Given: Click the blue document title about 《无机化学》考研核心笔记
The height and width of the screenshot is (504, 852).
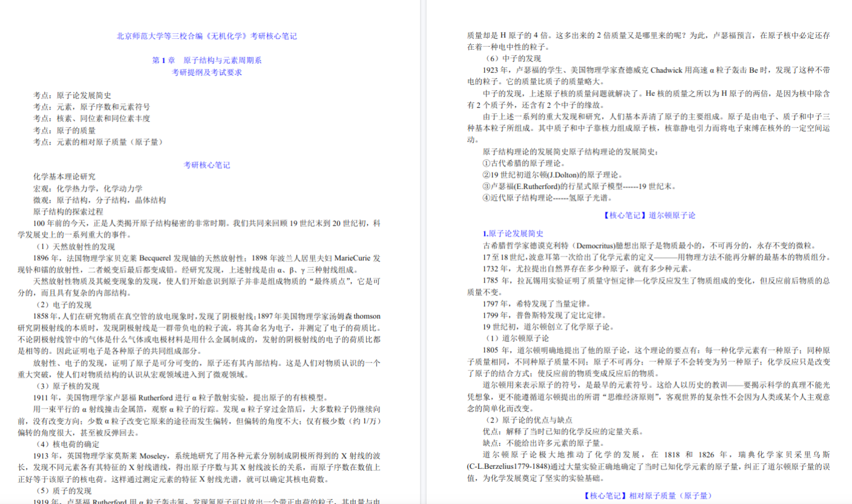Looking at the screenshot, I should pos(206,36).
